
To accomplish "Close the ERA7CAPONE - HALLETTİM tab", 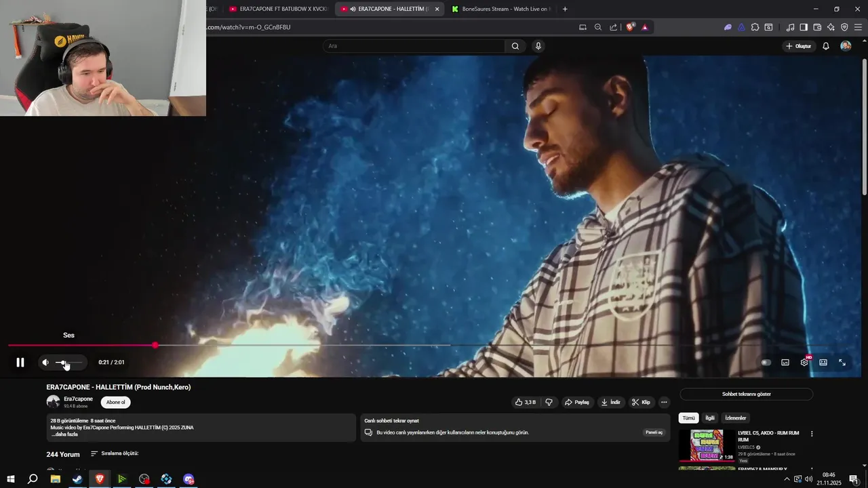I will [x=437, y=9].
